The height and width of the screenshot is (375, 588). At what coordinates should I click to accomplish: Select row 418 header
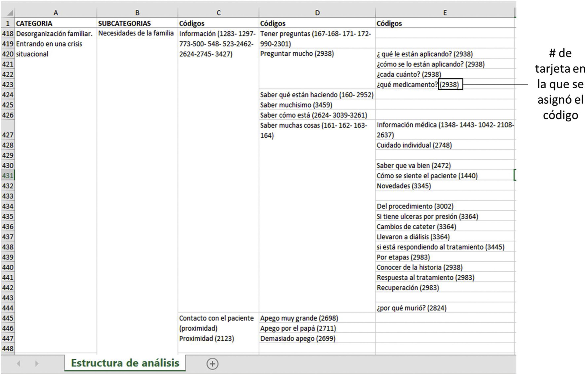8,33
